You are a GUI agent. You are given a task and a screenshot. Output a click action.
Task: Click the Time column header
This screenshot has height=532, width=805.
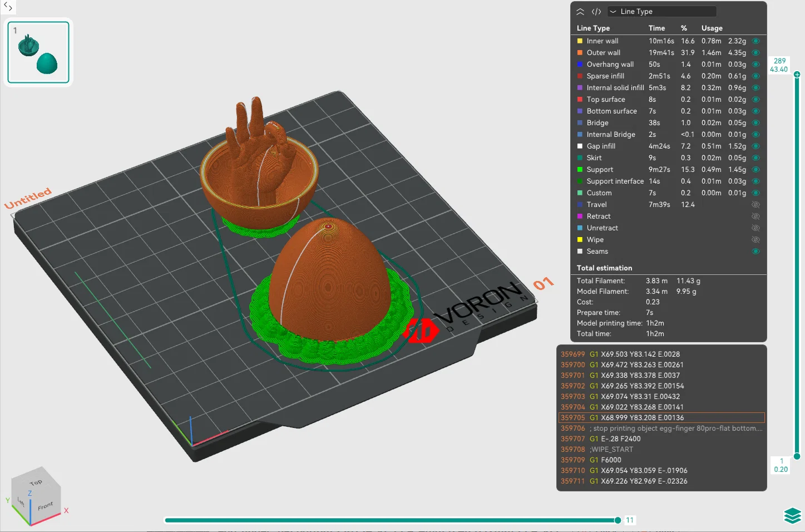656,28
